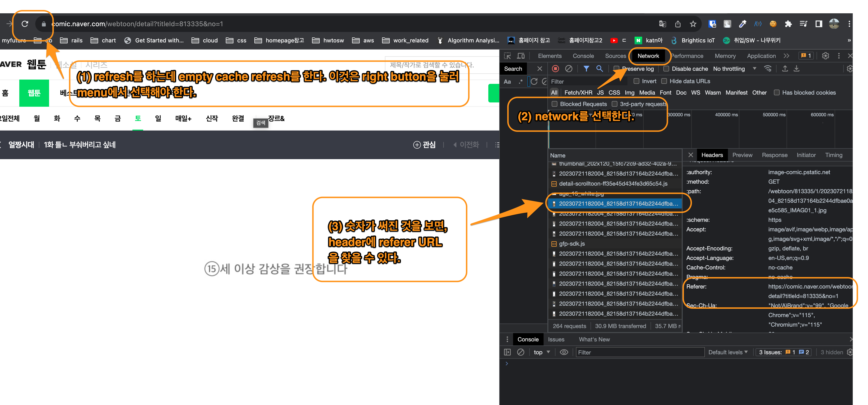Screen dimensions: 868x405
Task: Check the Hide data URLs checkbox
Action: [664, 81]
